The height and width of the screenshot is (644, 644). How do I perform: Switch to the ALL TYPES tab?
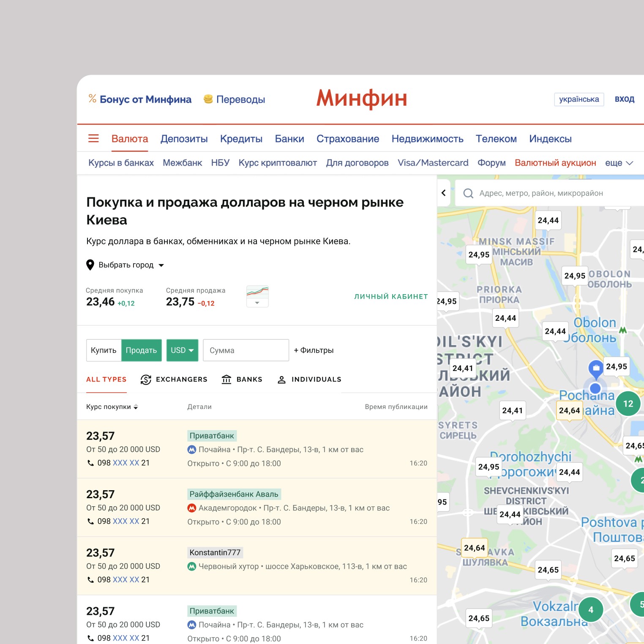click(x=106, y=379)
